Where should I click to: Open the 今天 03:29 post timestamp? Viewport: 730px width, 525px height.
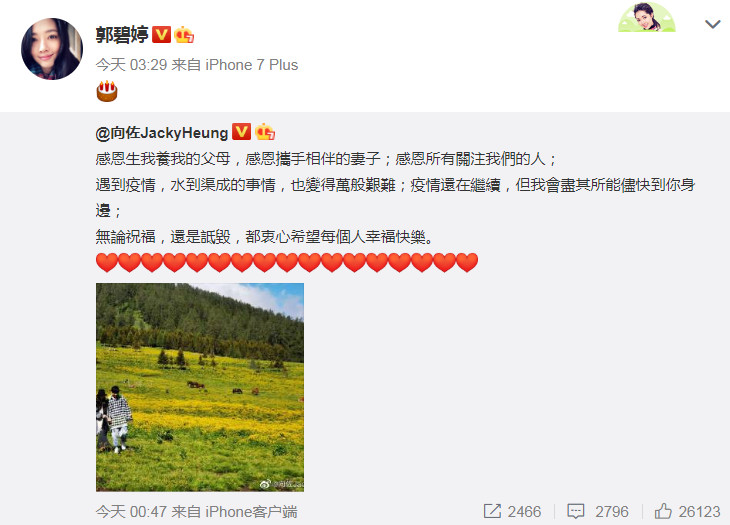[x=131, y=65]
